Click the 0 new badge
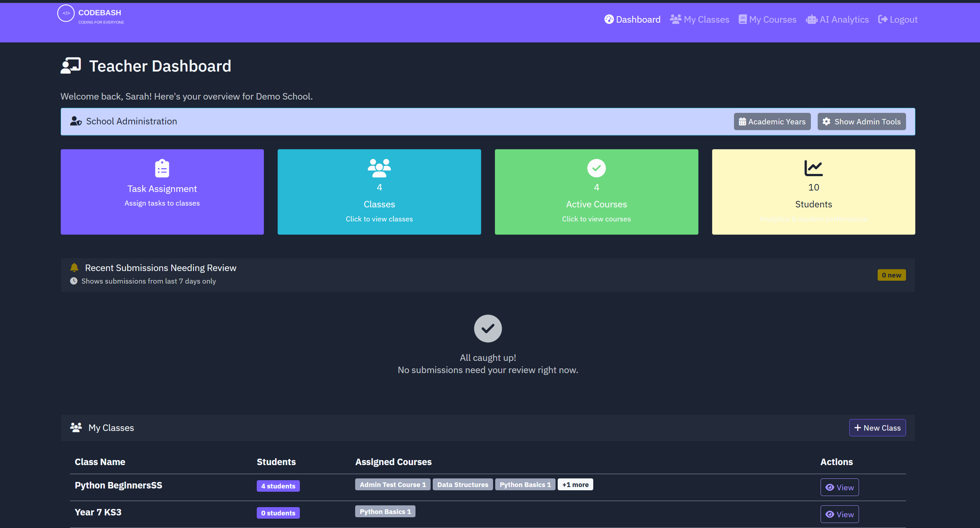The height and width of the screenshot is (528, 980). point(891,275)
